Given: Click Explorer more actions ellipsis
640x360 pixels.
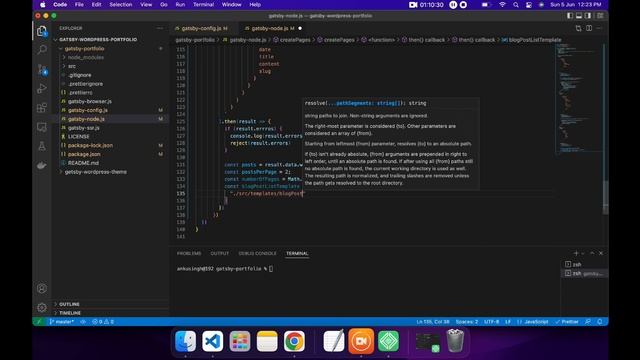Looking at the screenshot, I should pos(160,28).
